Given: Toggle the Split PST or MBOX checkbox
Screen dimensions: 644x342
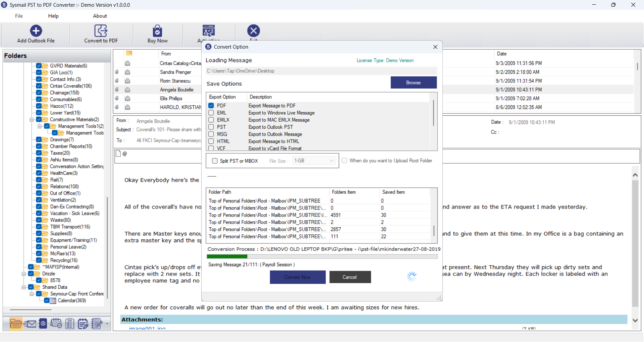Looking at the screenshot, I should tap(215, 161).
